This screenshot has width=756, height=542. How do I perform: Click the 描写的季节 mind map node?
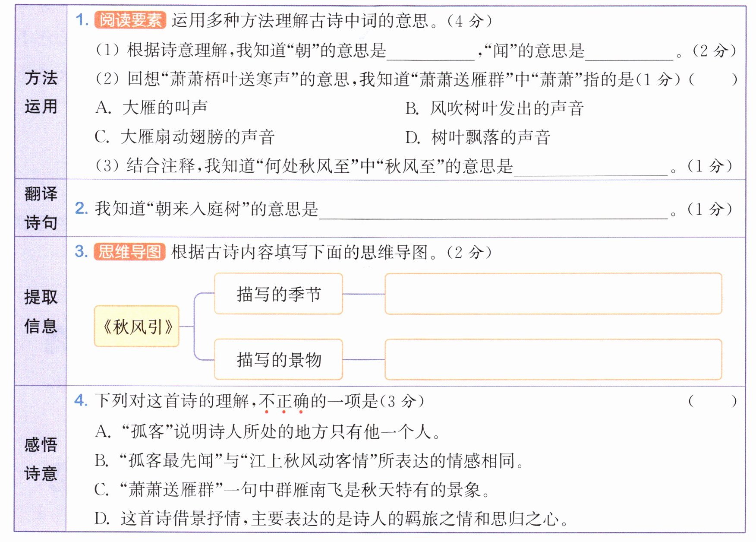click(x=278, y=294)
